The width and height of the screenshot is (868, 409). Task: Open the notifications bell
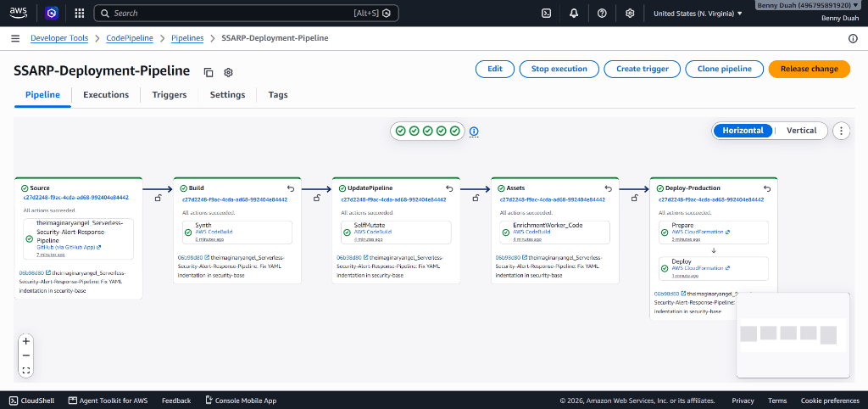(x=574, y=14)
